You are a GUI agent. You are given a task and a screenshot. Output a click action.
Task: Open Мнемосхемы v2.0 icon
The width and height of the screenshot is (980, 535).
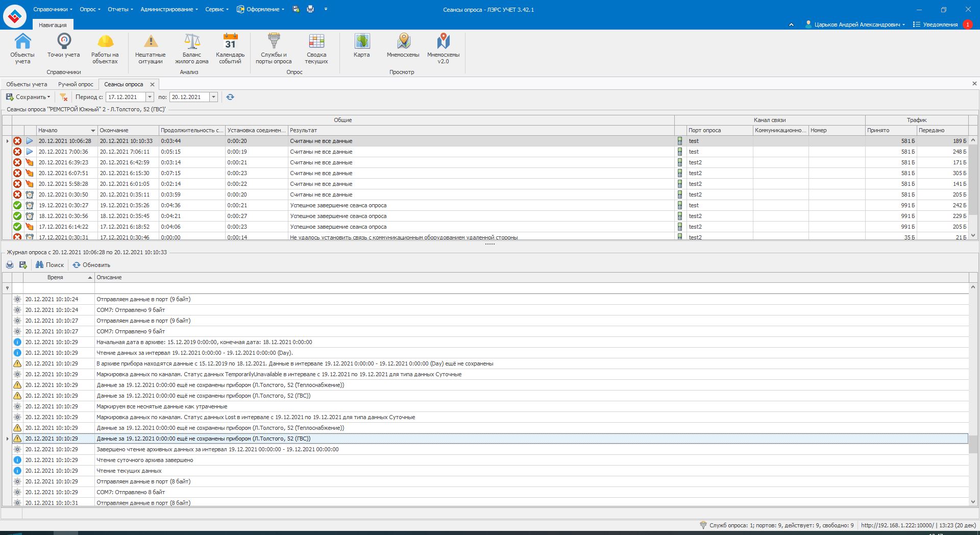(444, 48)
